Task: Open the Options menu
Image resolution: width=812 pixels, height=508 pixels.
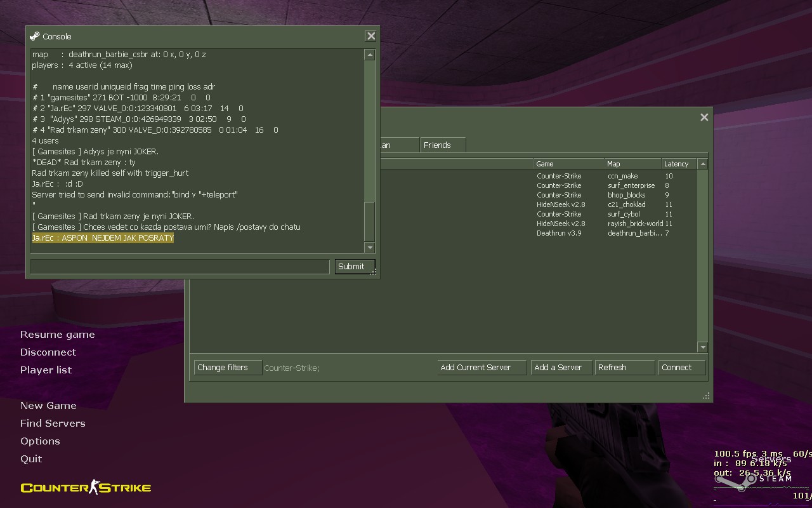Action: coord(40,441)
